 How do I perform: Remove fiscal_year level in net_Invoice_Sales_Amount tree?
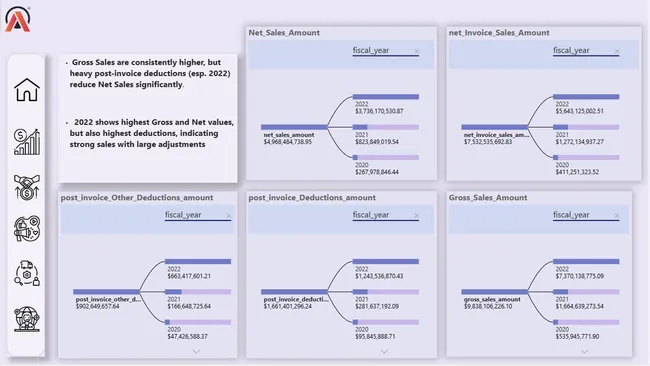point(617,51)
